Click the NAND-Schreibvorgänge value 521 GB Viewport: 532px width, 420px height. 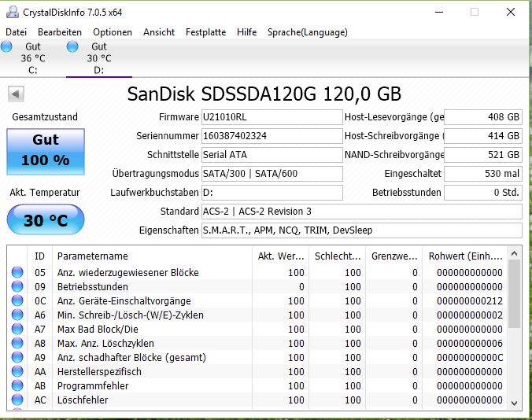[x=482, y=155]
